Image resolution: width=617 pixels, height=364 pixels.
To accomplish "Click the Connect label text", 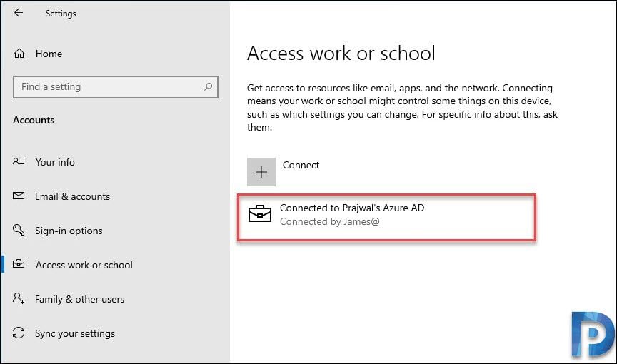I will click(301, 165).
